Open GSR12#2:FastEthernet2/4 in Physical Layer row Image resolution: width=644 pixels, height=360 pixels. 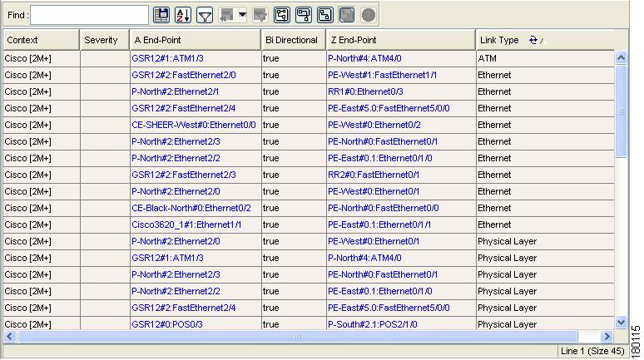coord(184,308)
